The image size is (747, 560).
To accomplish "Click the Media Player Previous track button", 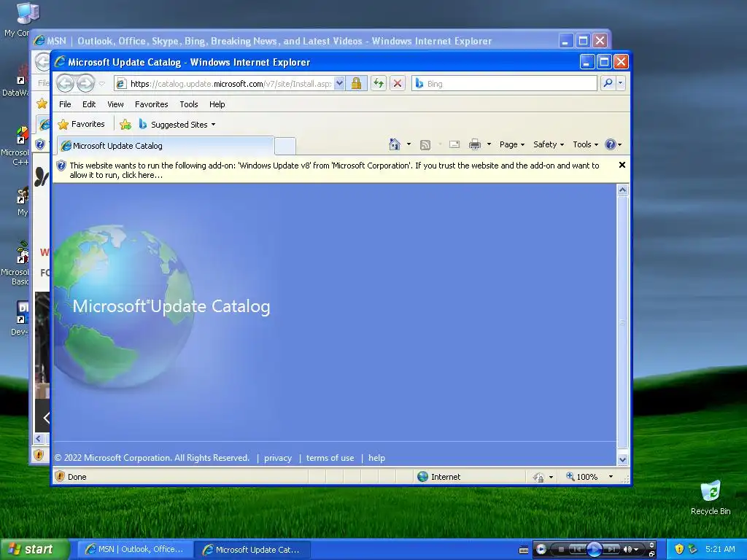I will click(576, 550).
